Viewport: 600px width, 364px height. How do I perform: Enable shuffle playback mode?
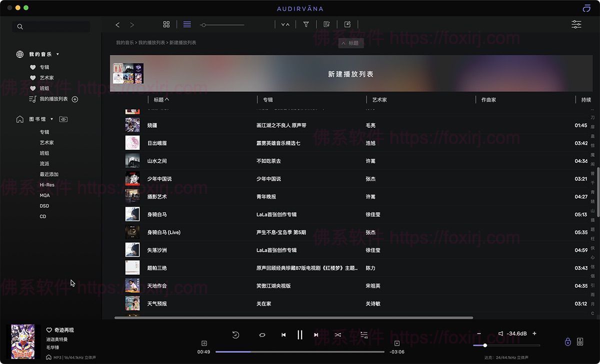[337, 335]
